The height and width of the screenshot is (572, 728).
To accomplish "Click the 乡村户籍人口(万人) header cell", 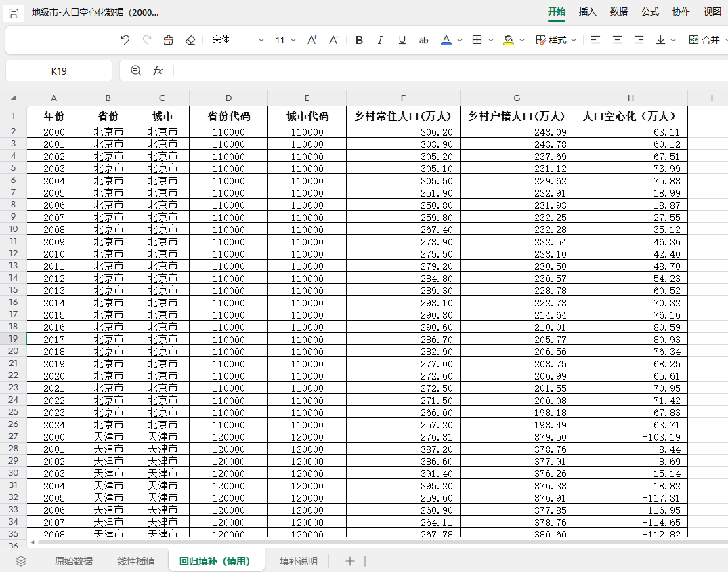I will [517, 116].
